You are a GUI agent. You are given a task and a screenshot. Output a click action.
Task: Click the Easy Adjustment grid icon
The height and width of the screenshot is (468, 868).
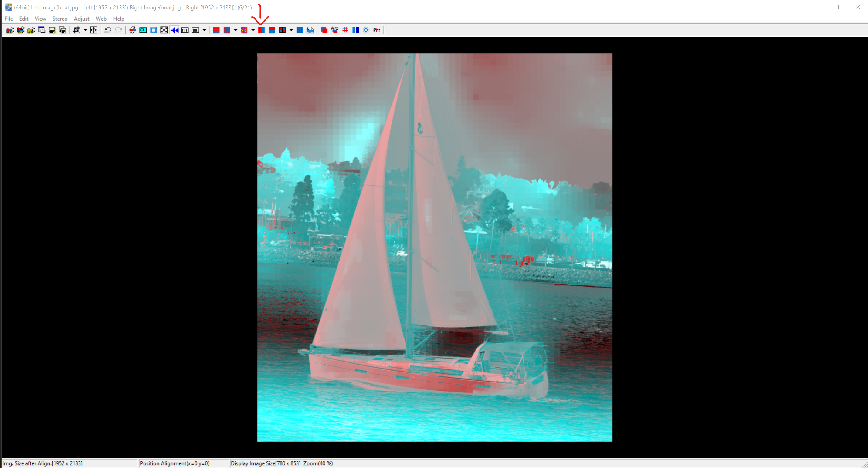(345, 30)
